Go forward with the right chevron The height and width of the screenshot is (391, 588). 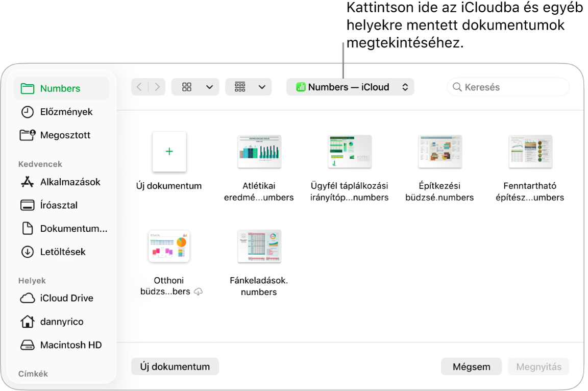(157, 87)
